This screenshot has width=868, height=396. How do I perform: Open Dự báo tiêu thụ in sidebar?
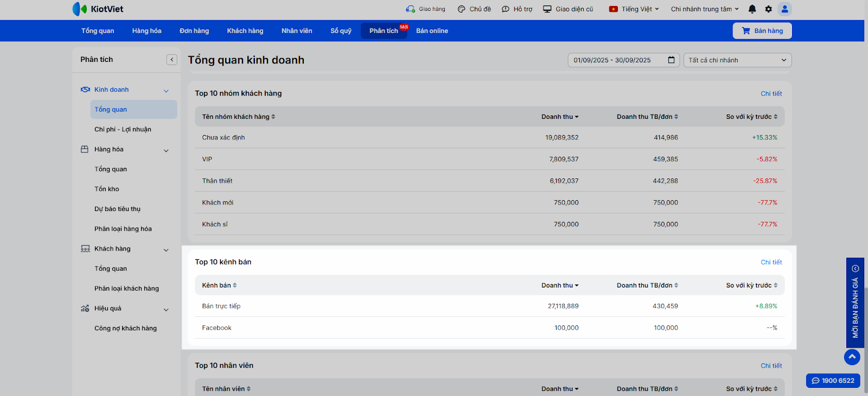[x=118, y=209]
